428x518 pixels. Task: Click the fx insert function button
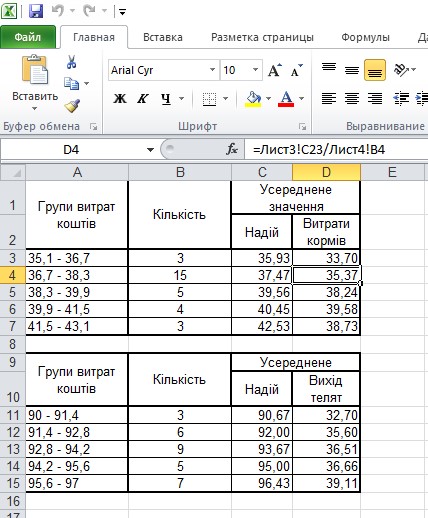pos(232,149)
